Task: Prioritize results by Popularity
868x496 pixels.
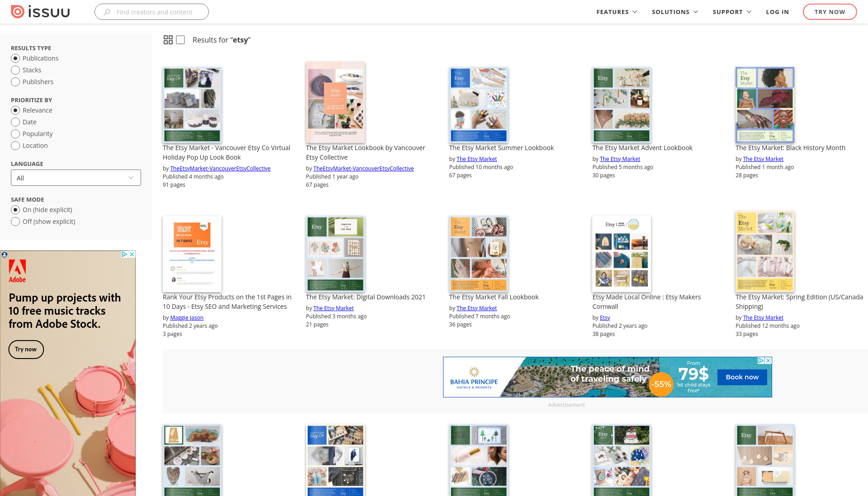Action: coord(15,134)
